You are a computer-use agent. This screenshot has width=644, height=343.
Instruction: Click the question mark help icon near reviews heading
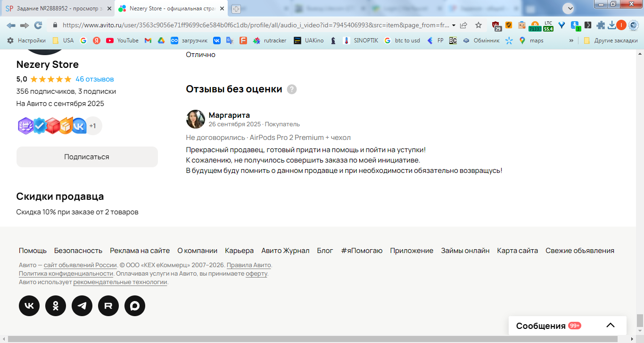pos(292,89)
